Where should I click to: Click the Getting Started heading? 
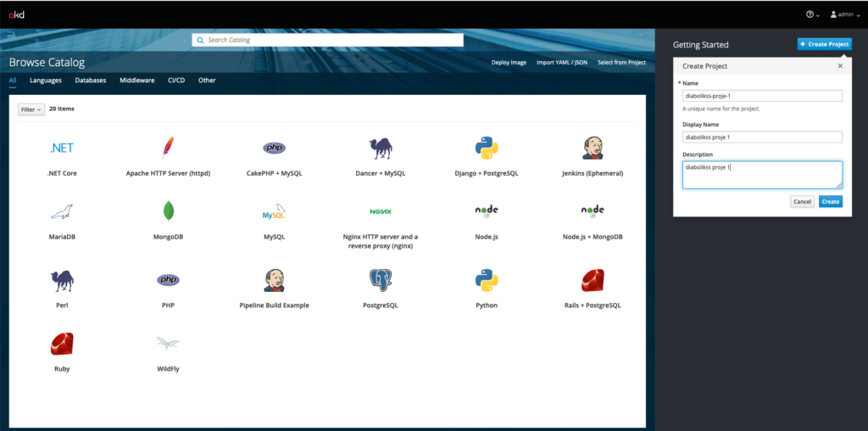coord(701,45)
